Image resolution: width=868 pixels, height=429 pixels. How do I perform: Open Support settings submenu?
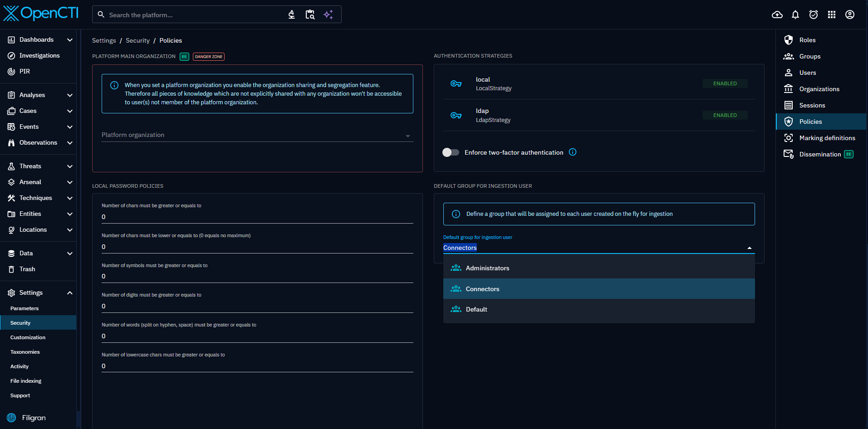(38, 395)
